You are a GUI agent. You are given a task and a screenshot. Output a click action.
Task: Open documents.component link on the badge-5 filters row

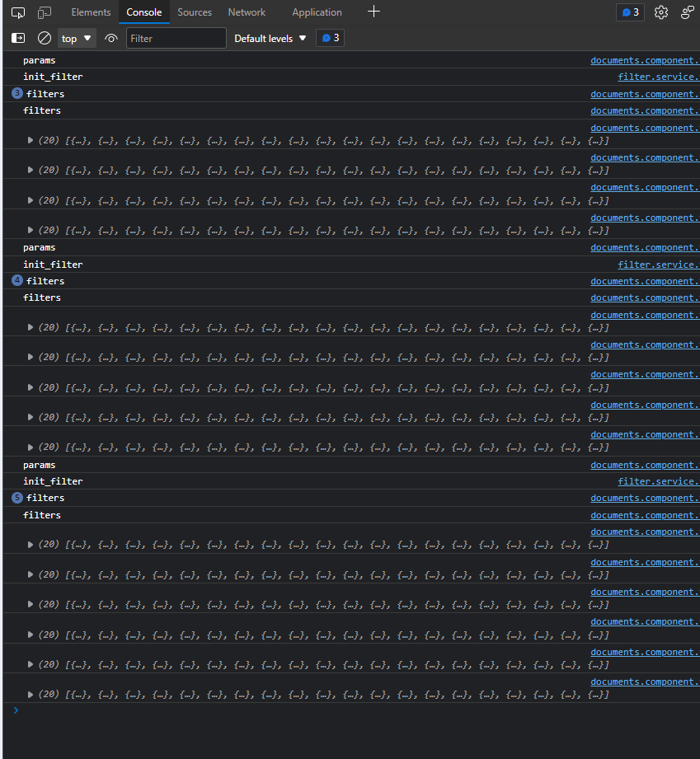[x=645, y=499]
